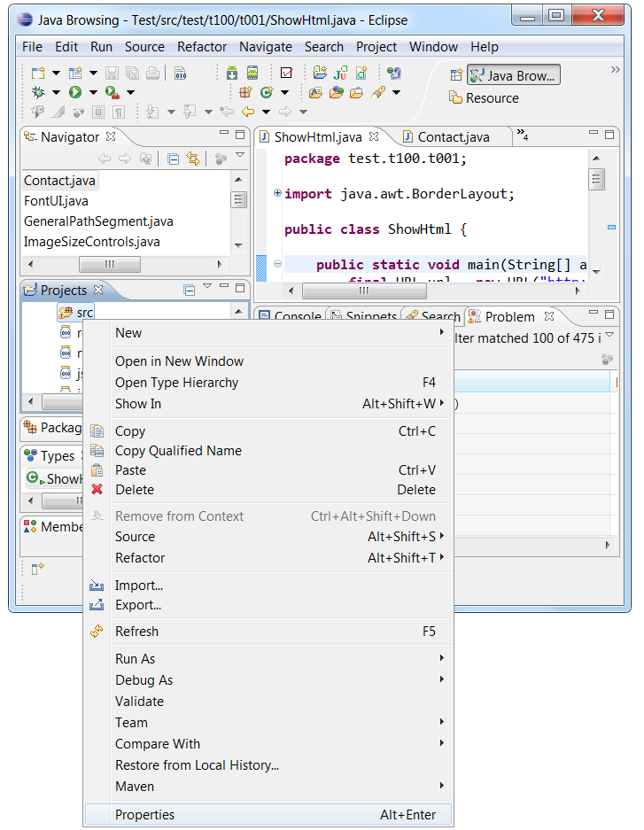Viewport: 644px width, 830px height.
Task: Open the Android SDK Manager icon
Action: pyautogui.click(x=232, y=73)
